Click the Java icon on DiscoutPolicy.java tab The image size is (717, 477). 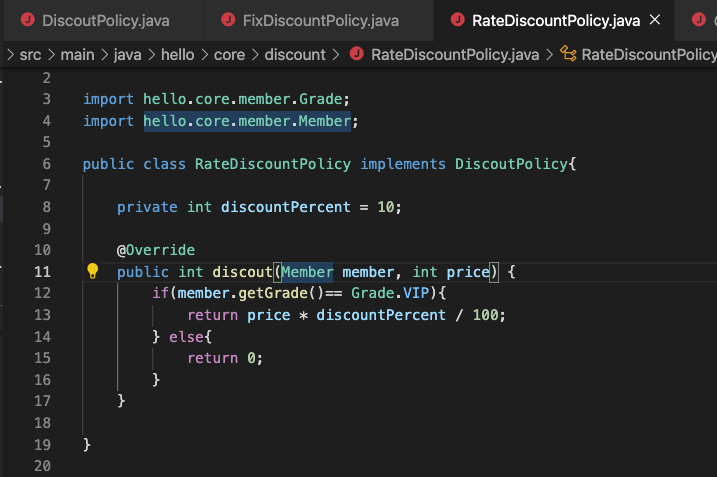pyautogui.click(x=28, y=20)
